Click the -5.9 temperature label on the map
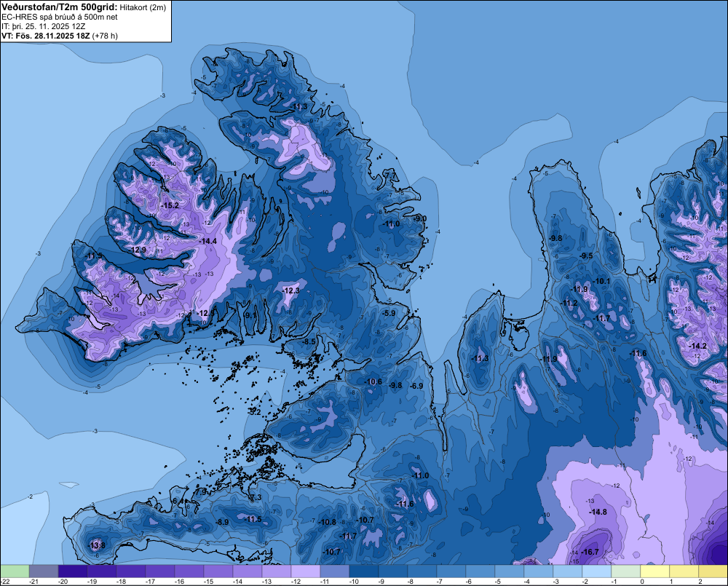This screenshot has height=586, width=728. click(x=389, y=314)
